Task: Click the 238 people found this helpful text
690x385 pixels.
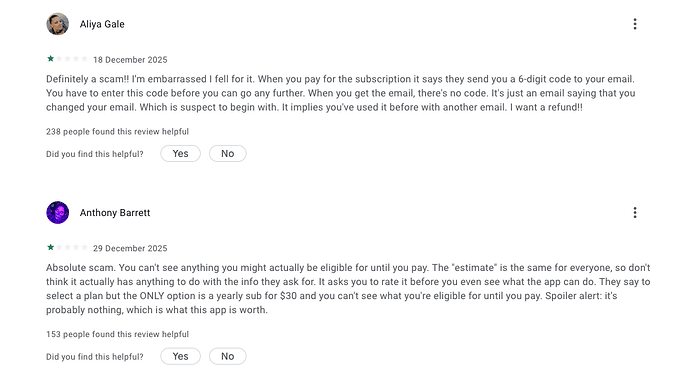Action: coord(117,132)
